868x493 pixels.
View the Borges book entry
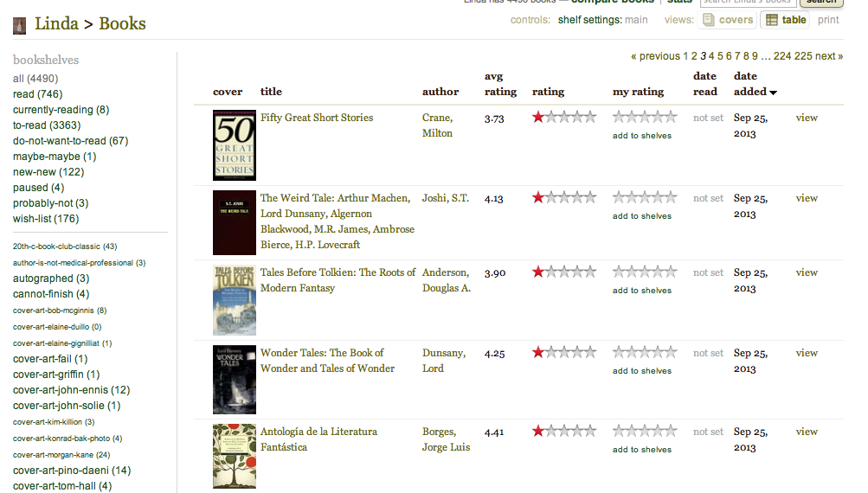click(x=807, y=432)
